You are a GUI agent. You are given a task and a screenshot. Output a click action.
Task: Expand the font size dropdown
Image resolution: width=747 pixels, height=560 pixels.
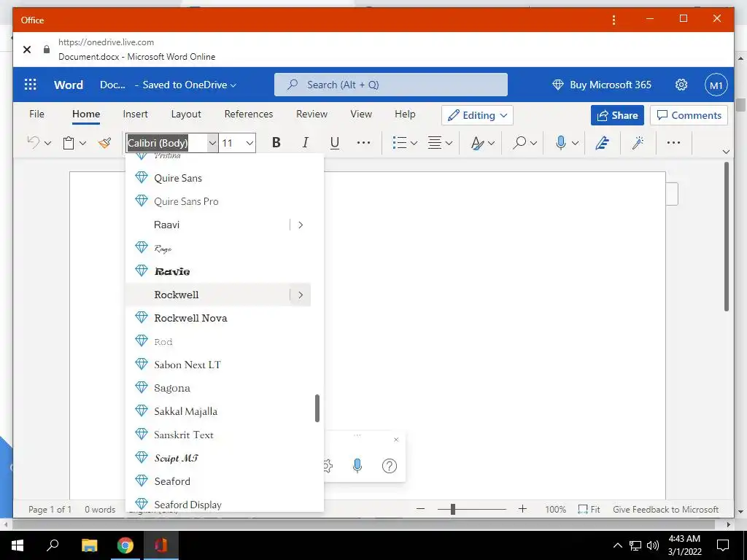pyautogui.click(x=249, y=143)
